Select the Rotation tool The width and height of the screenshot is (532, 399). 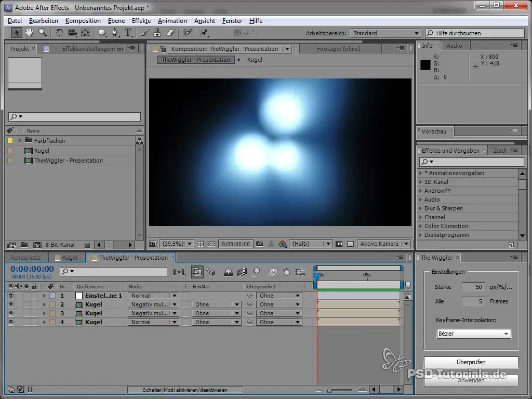[59, 33]
